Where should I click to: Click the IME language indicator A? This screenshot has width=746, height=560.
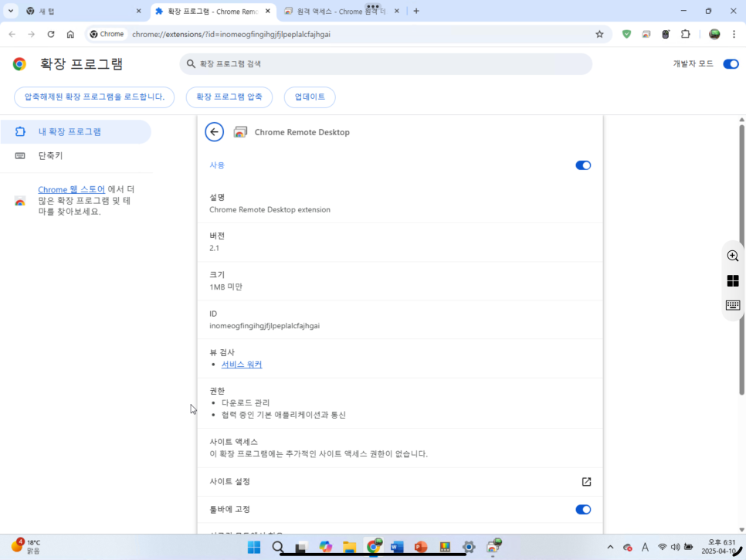coord(645,547)
